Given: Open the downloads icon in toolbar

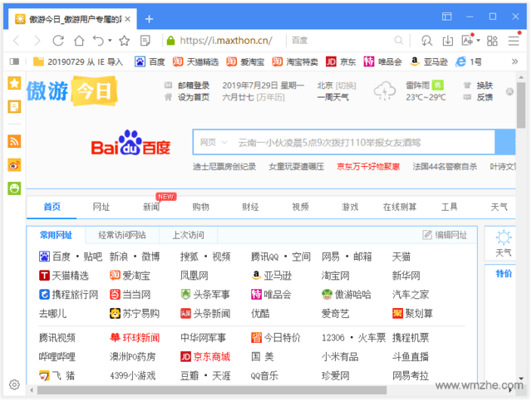Looking at the screenshot, I should [447, 40].
